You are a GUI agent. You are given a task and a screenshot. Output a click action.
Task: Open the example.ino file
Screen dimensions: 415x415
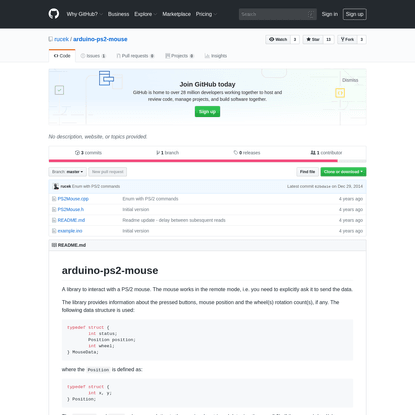(70, 231)
